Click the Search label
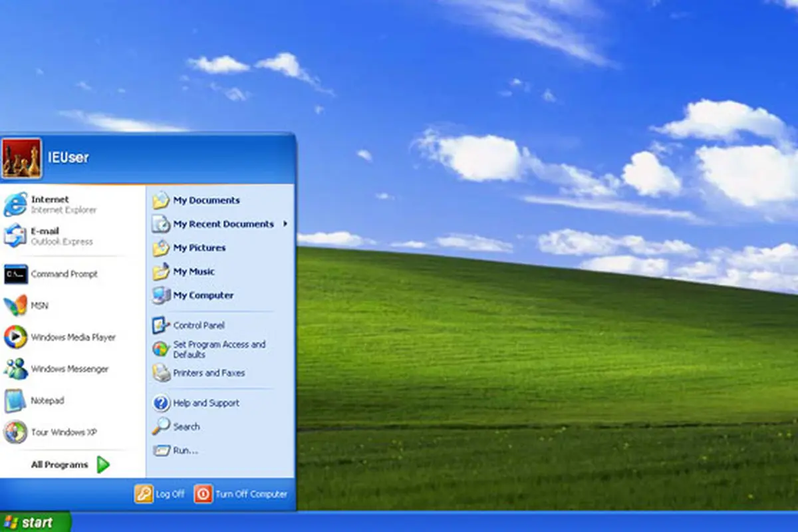 coord(186,426)
